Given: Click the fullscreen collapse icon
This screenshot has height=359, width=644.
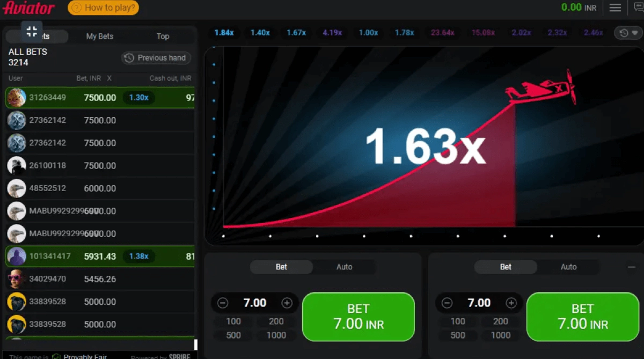Looking at the screenshot, I should 32,31.
